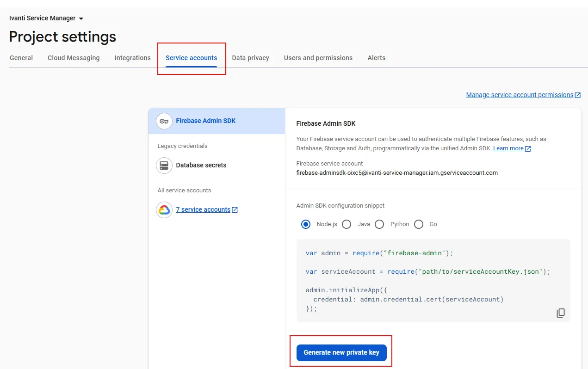Select the Python radio button
The width and height of the screenshot is (588, 369).
(379, 224)
